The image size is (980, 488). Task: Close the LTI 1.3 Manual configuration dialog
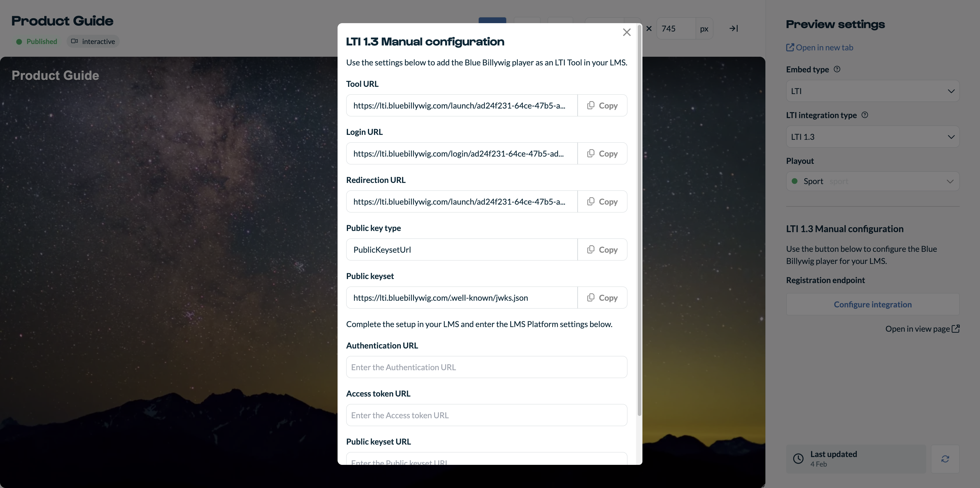627,32
